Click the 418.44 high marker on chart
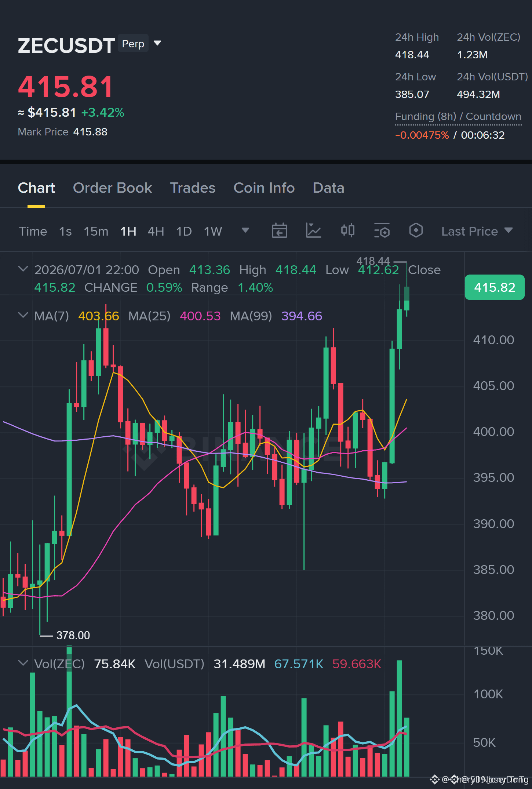Screen dimensions: 532x789 (373, 261)
